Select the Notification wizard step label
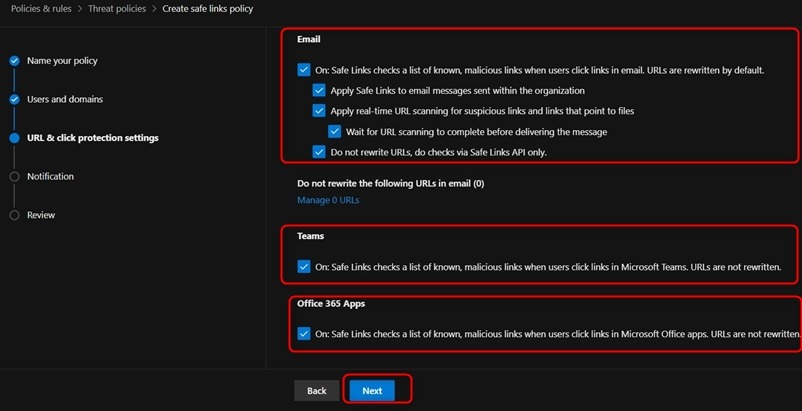The height and width of the screenshot is (411, 802). tap(50, 176)
